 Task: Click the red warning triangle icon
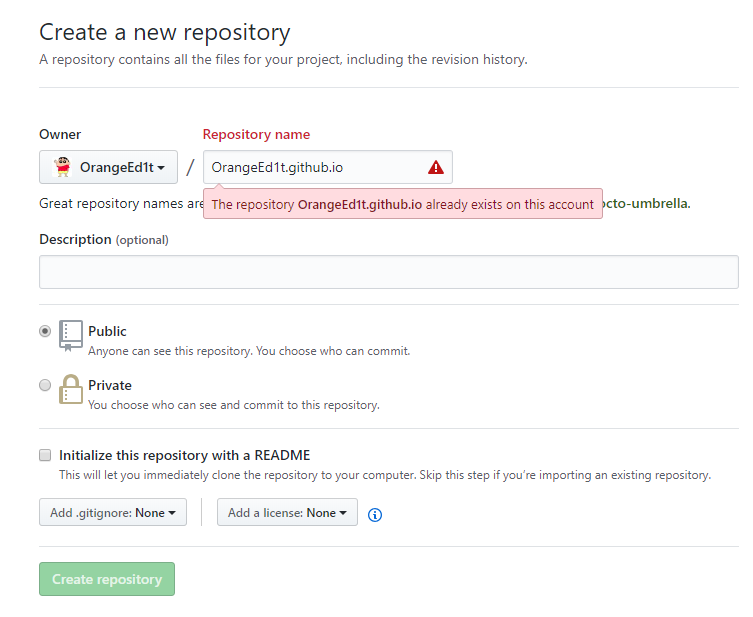coord(435,167)
